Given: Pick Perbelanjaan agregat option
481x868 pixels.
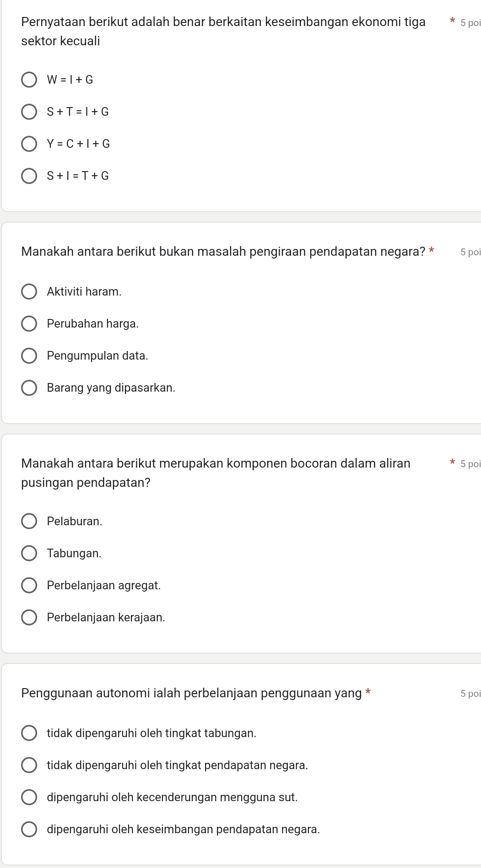Looking at the screenshot, I should pyautogui.click(x=29, y=585).
